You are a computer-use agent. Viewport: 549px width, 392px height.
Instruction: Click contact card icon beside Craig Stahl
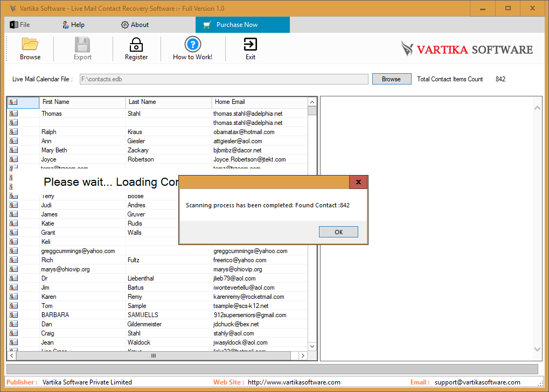click(13, 333)
